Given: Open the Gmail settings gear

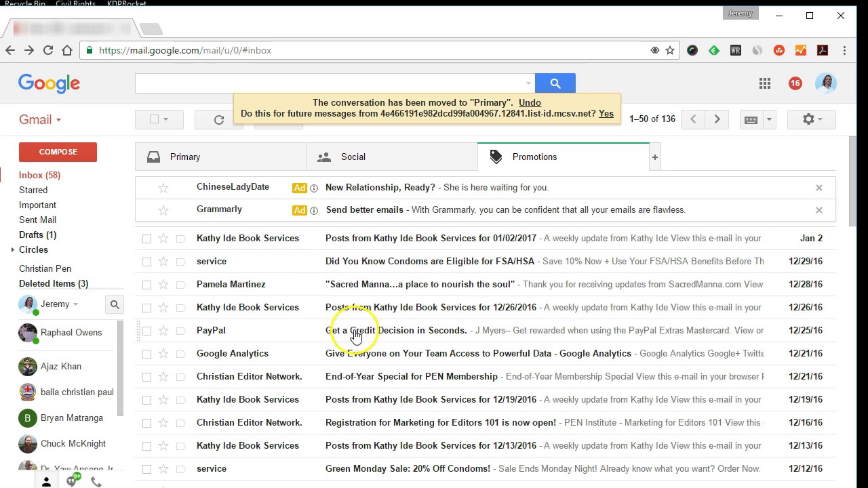Looking at the screenshot, I should (x=812, y=119).
